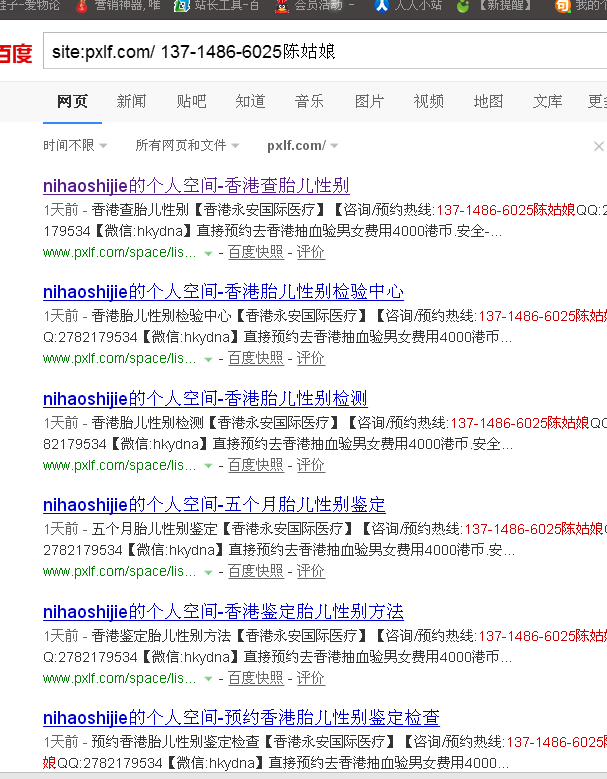Dismiss the search filter bar with X
This screenshot has width=607, height=779.
point(599,146)
